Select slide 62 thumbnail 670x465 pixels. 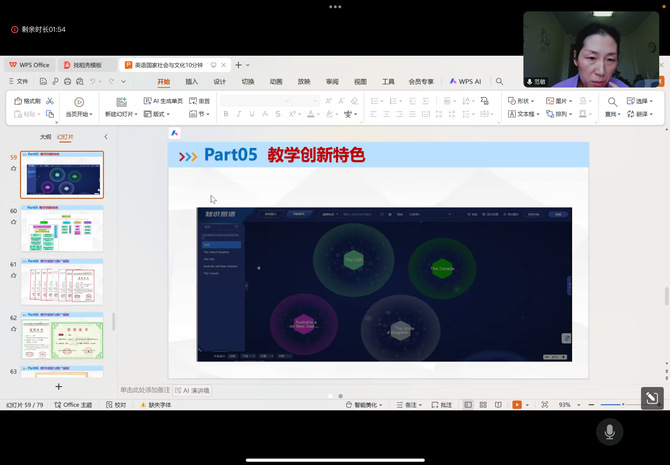click(x=62, y=335)
